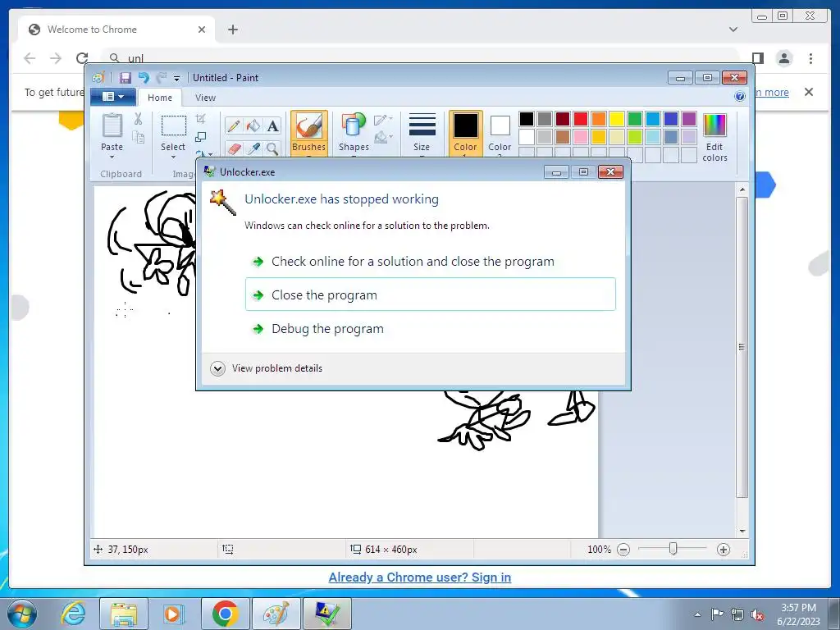
Task: Expand the Paste dropdown arrow
Action: (112, 157)
